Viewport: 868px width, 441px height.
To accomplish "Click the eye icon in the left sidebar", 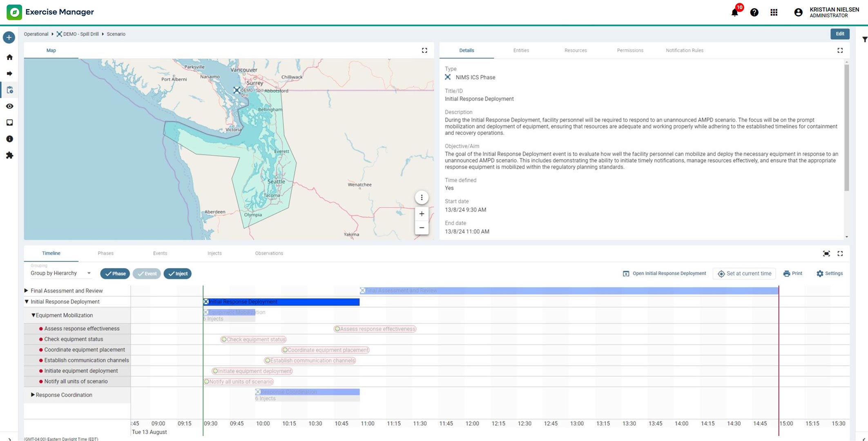I will [x=9, y=106].
